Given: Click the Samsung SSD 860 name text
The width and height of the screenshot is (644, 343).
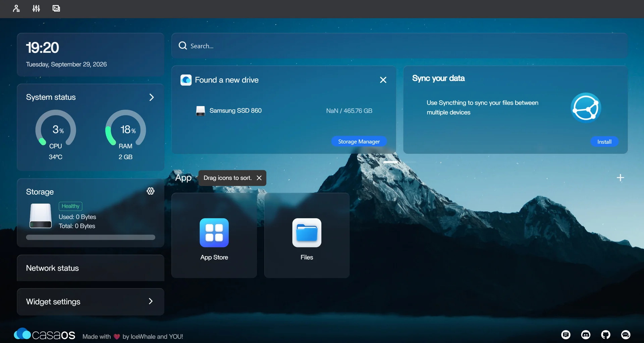Looking at the screenshot, I should pos(235,110).
